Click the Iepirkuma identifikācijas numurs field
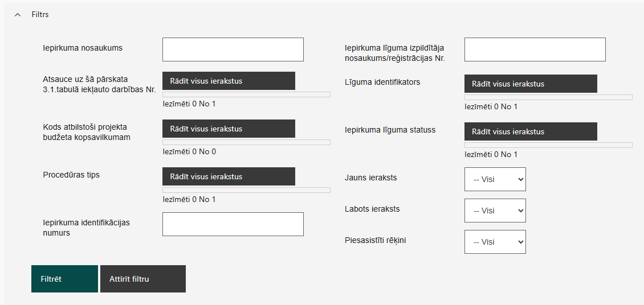The image size is (644, 305). (x=233, y=224)
